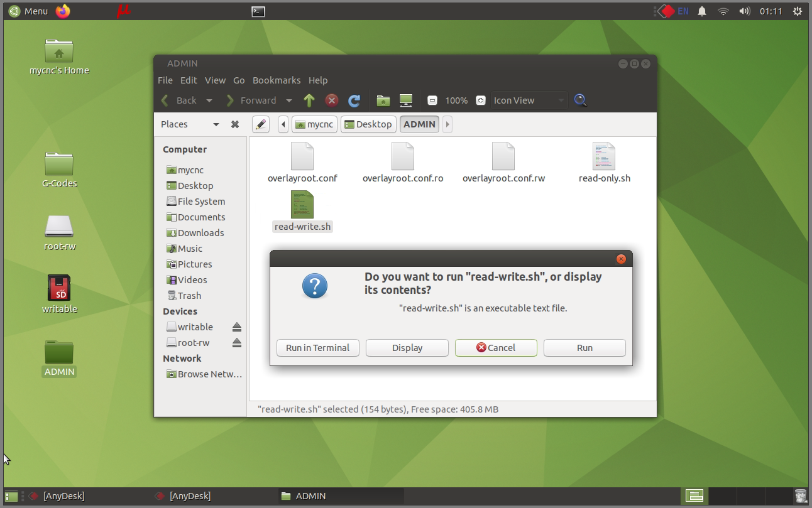Screen dimensions: 812x508
Task: Select the Desktop breadcrumb path button
Action: click(368, 124)
